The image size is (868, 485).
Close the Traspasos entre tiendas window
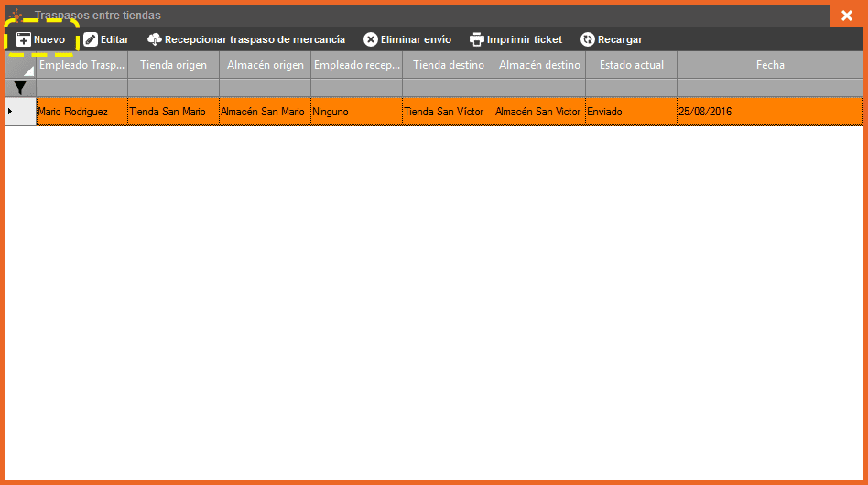[x=846, y=16]
